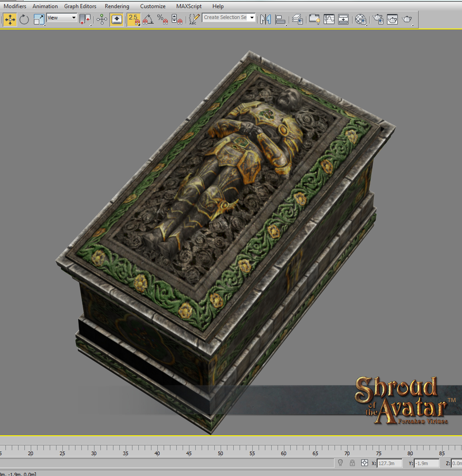The height and width of the screenshot is (476, 462).
Task: Open the Material Editor
Action: tap(361, 19)
